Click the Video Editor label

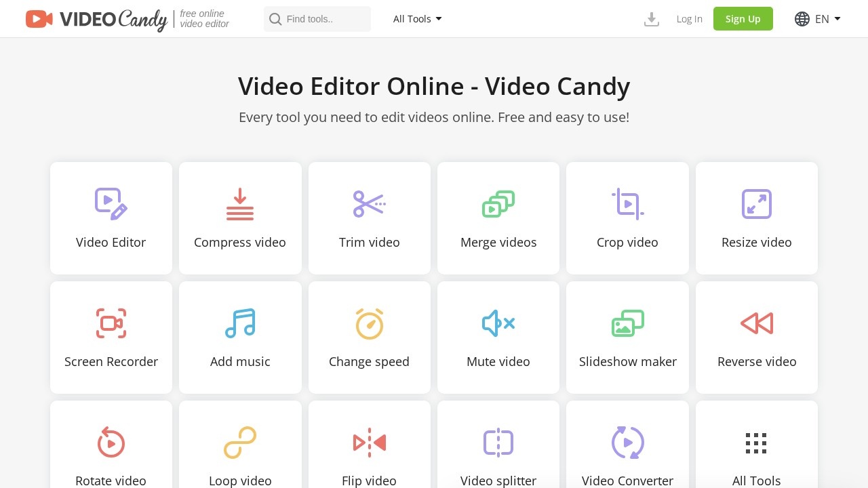tap(111, 242)
